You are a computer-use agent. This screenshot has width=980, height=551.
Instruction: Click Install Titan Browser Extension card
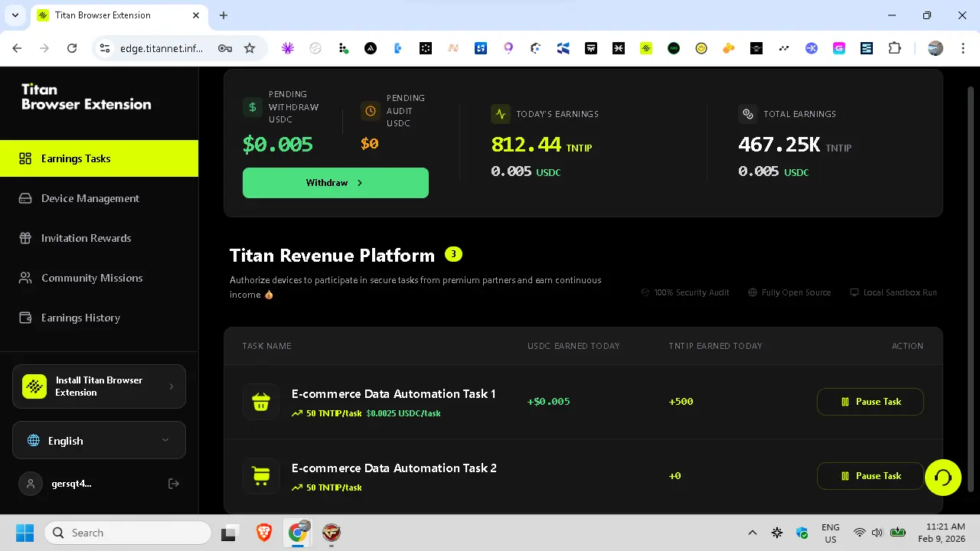[99, 386]
